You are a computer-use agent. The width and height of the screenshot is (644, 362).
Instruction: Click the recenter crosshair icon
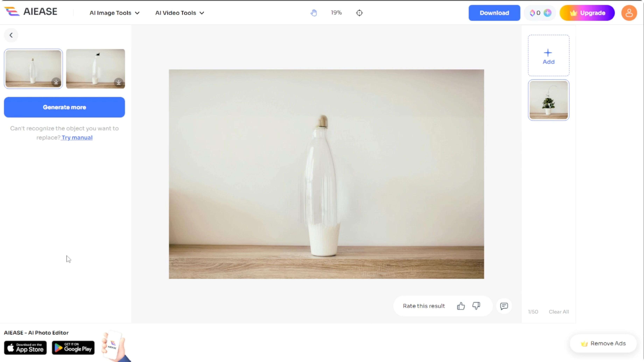click(x=359, y=13)
